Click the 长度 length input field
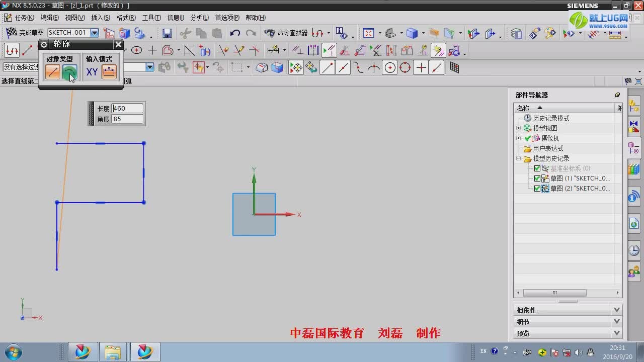The width and height of the screenshot is (644, 362). pyautogui.click(x=127, y=108)
